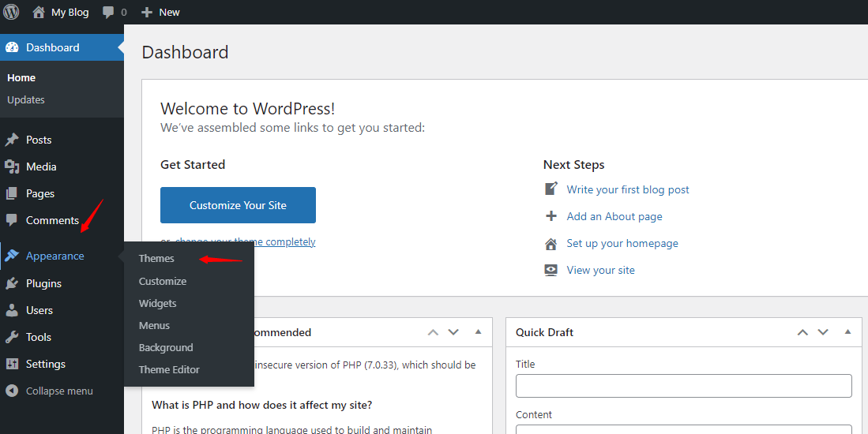Click the Posts pin icon in sidebar
The width and height of the screenshot is (868, 434).
[12, 140]
